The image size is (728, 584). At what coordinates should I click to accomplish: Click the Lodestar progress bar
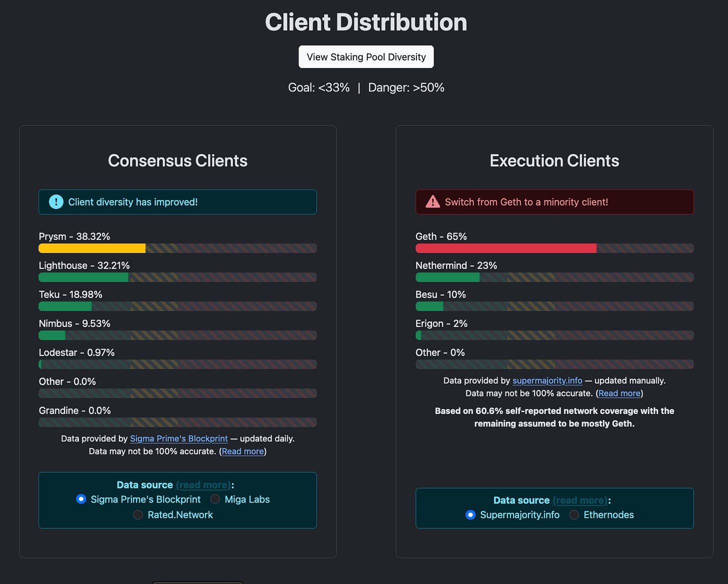pyautogui.click(x=177, y=364)
